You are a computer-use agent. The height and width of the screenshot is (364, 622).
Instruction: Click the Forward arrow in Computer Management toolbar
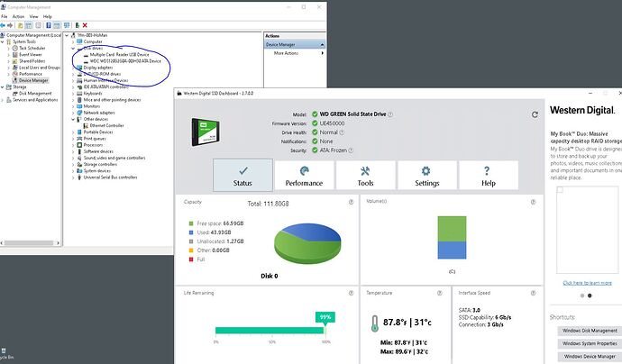click(10, 25)
